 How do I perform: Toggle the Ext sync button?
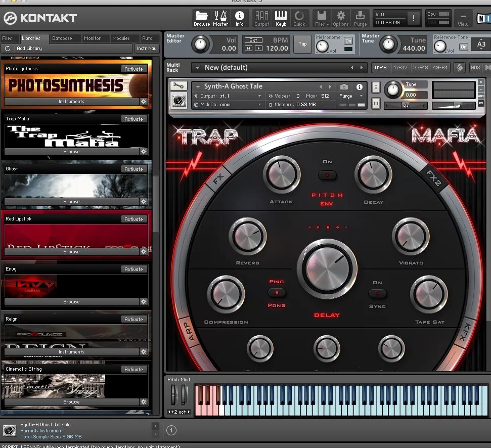[x=253, y=40]
